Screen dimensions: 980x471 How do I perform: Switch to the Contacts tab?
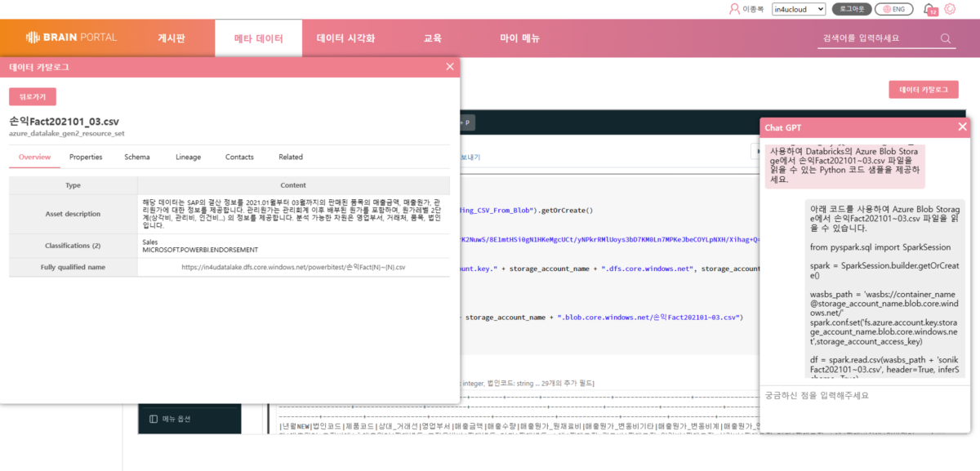point(239,157)
